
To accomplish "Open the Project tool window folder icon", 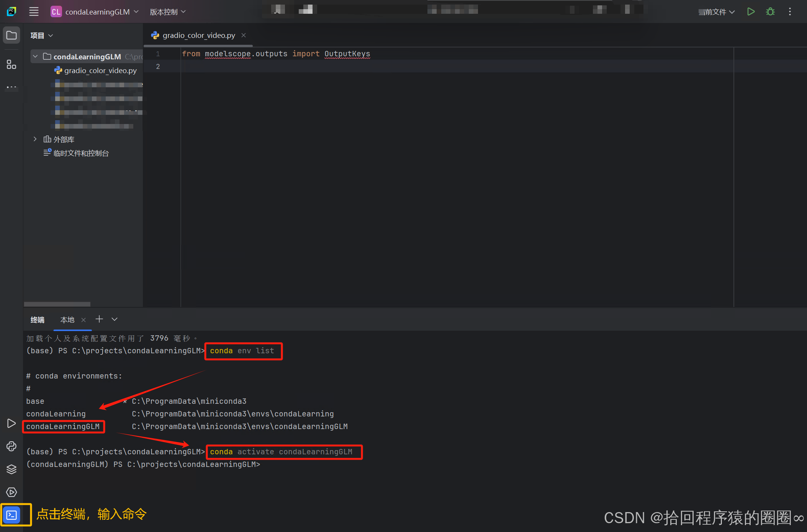I will coord(11,36).
